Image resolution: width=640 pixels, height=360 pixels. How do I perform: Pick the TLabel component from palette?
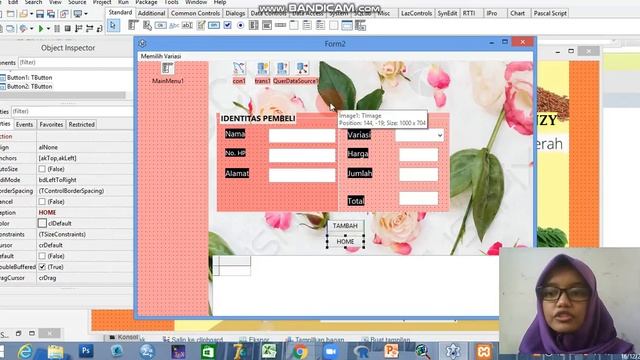click(x=174, y=26)
